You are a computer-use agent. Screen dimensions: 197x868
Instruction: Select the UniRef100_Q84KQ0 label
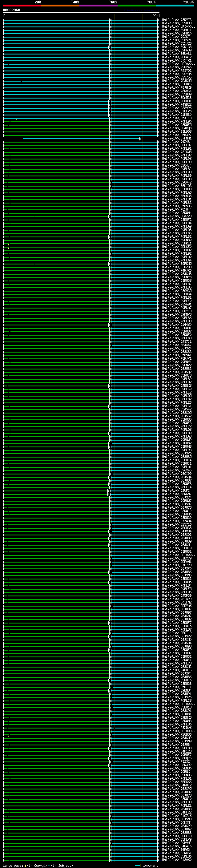(x=176, y=128)
